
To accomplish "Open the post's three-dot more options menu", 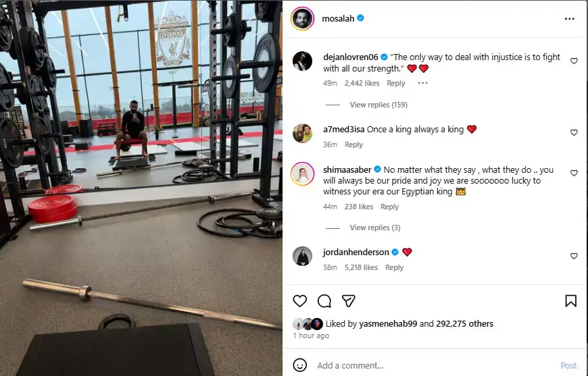I will [x=569, y=19].
